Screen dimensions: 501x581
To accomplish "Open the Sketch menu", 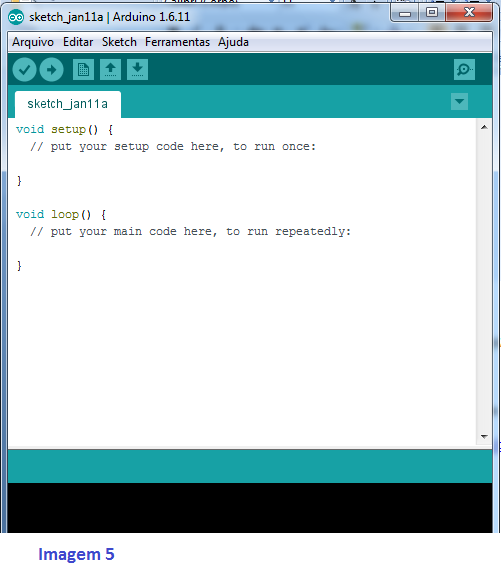I will pos(119,42).
